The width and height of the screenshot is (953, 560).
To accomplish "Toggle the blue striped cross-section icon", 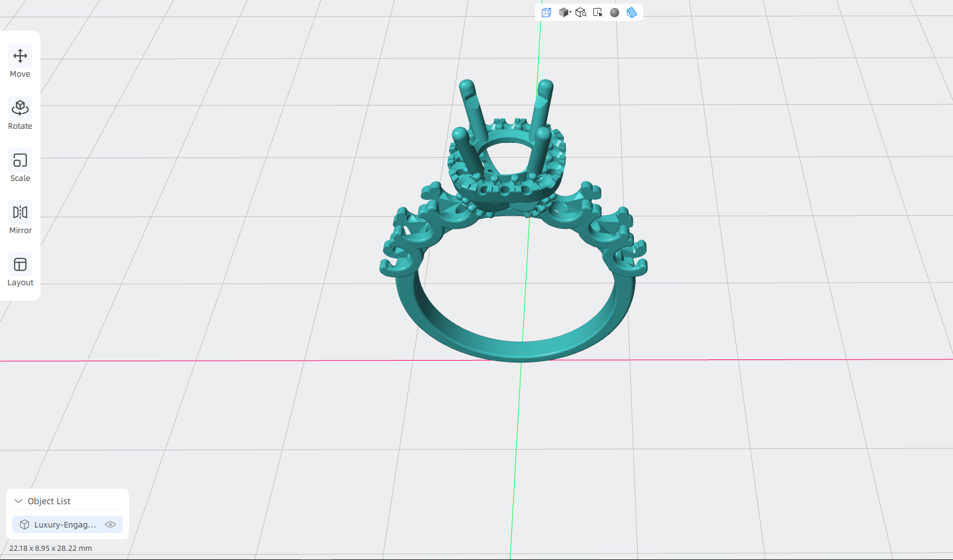I will pyautogui.click(x=631, y=12).
